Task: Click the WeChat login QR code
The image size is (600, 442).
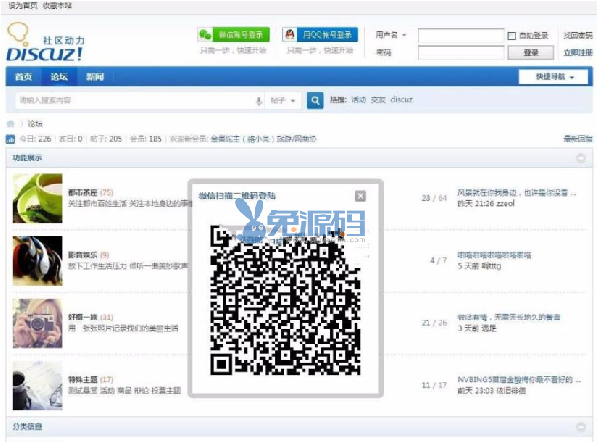Action: tap(285, 300)
